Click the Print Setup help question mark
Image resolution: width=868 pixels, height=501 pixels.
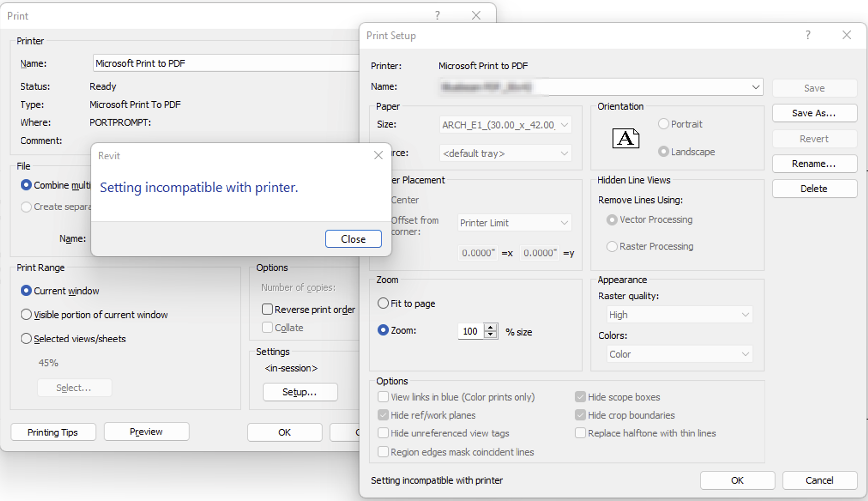[808, 35]
